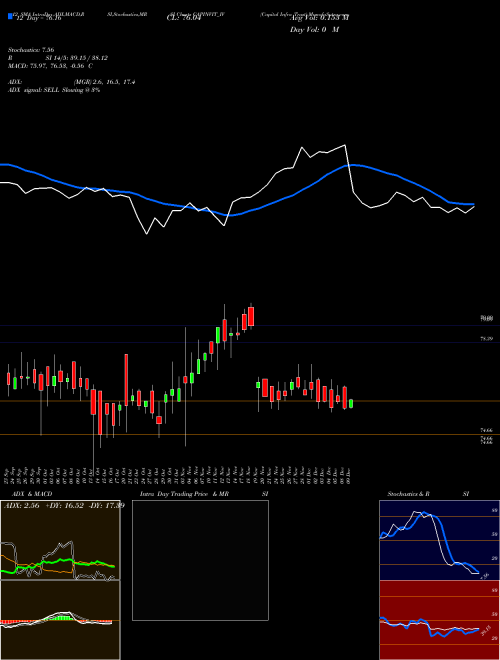Click the red RSI chart panel
The image size is (500, 660).
[439, 620]
